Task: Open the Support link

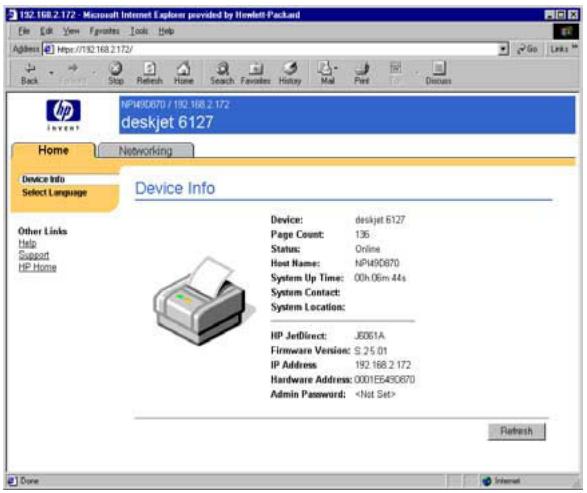Action: point(34,255)
